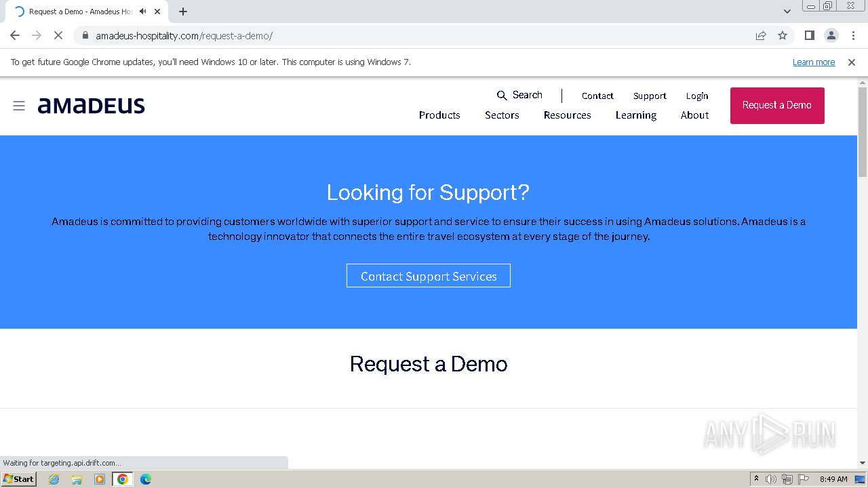Click the Search magnifier icon
868x488 pixels.
click(x=502, y=96)
